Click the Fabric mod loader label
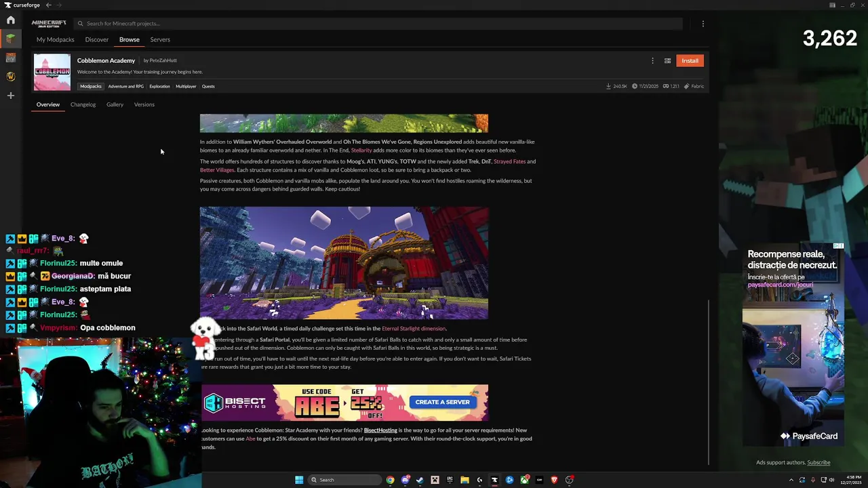Screen dimensions: 868x488 (x=694, y=86)
